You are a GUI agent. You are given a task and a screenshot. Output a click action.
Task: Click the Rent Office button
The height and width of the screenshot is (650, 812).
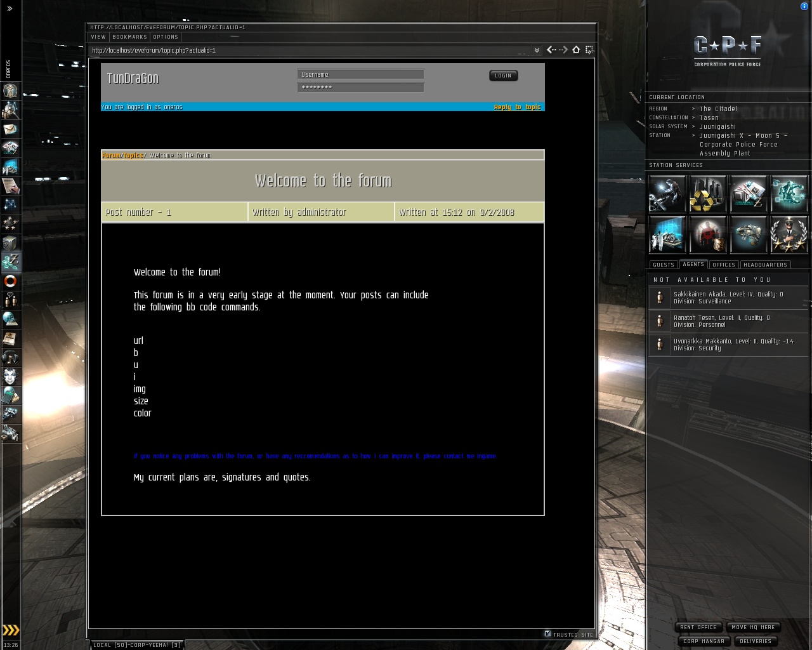[698, 627]
